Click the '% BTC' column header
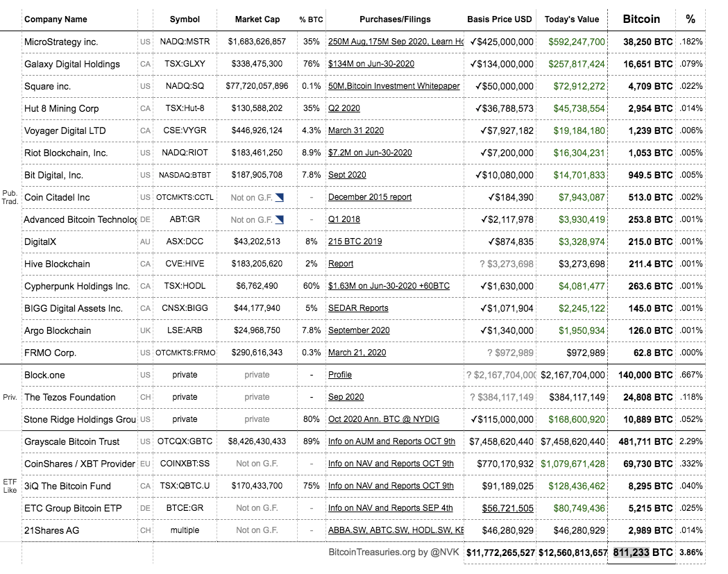 pos(311,19)
